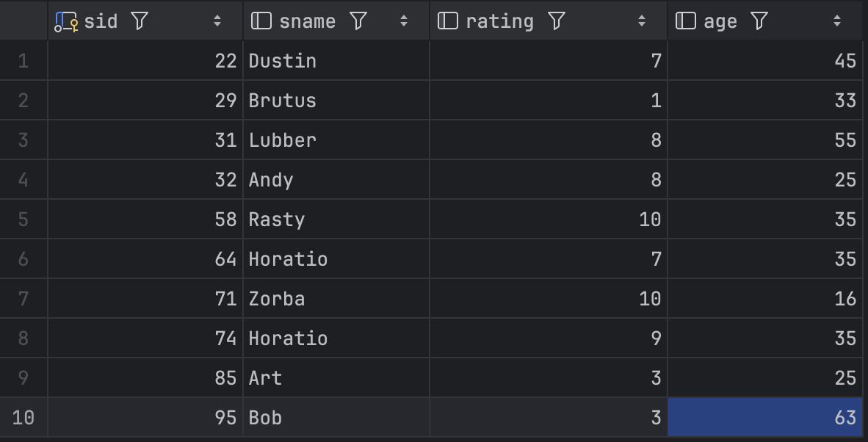868x442 pixels.
Task: Select the highlighted age cell with 63
Action: 765,417
